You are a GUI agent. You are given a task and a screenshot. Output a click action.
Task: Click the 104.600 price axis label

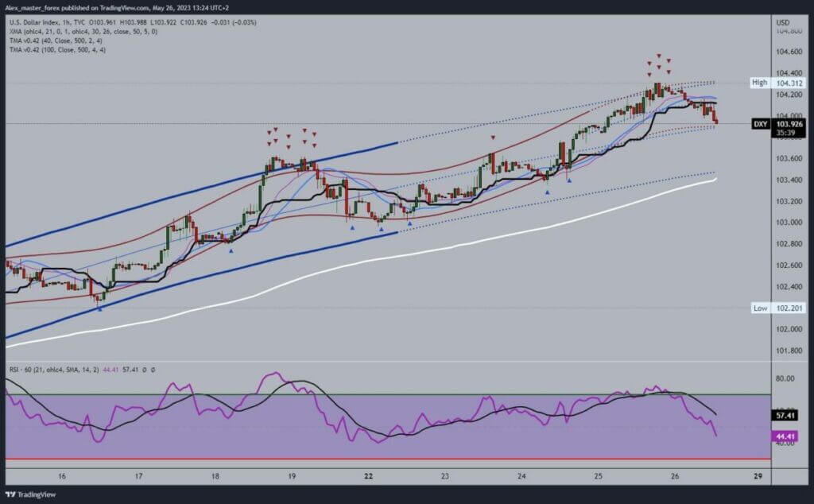point(789,52)
